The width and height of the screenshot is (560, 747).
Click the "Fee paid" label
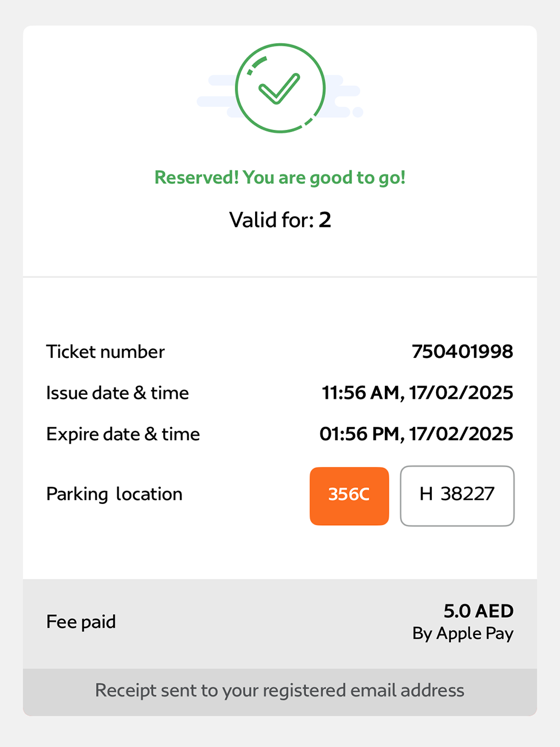pyautogui.click(x=81, y=622)
